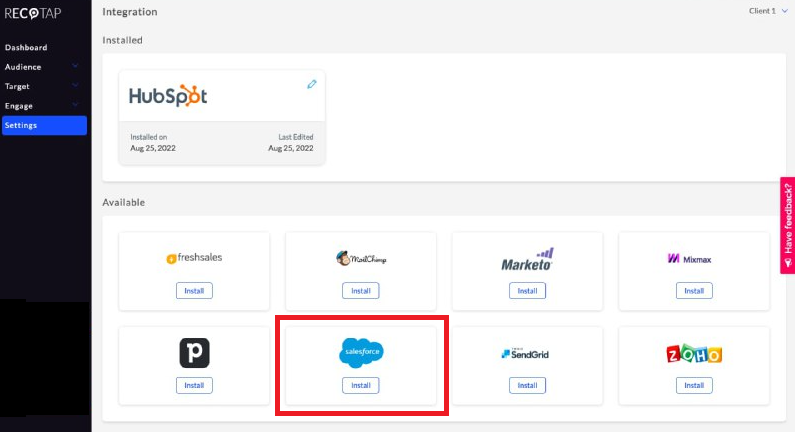Viewport: 795px width, 432px height.
Task: Click the HubSpot edit pencil icon
Action: [x=312, y=84]
